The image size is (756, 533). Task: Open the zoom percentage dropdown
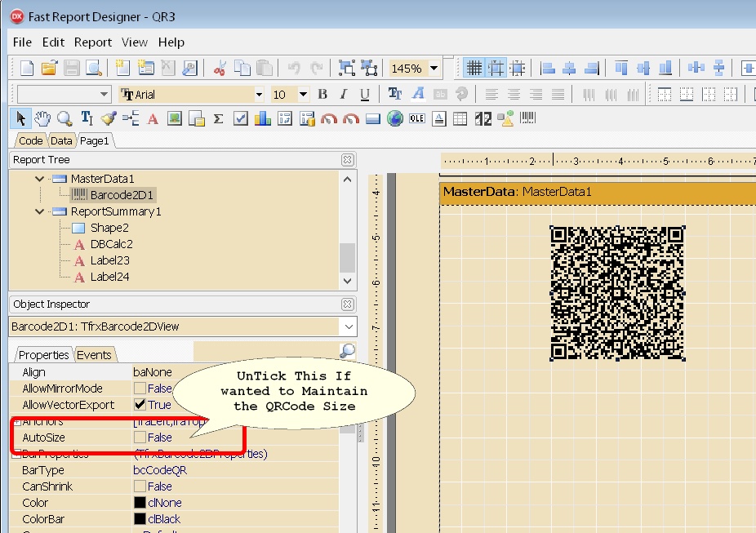point(434,69)
